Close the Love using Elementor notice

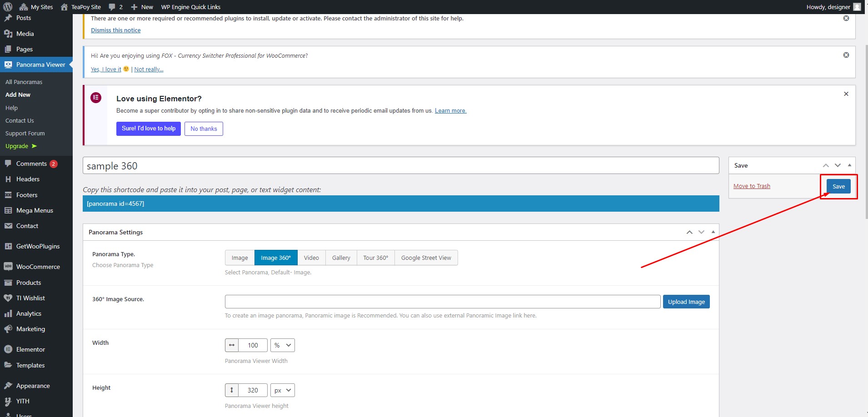click(x=846, y=94)
